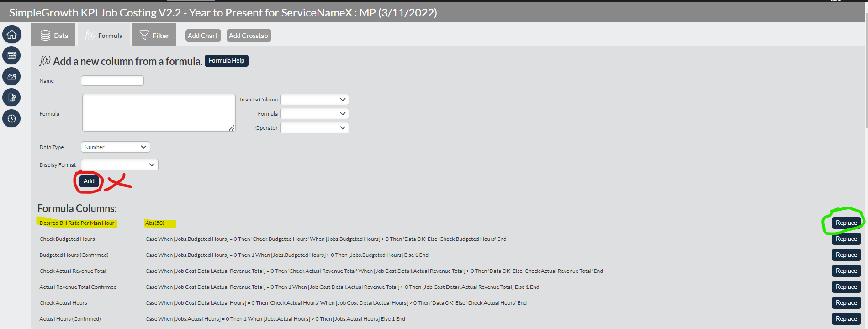Viewport: 868px width, 329px height.
Task: Select the Formula tab
Action: (104, 35)
